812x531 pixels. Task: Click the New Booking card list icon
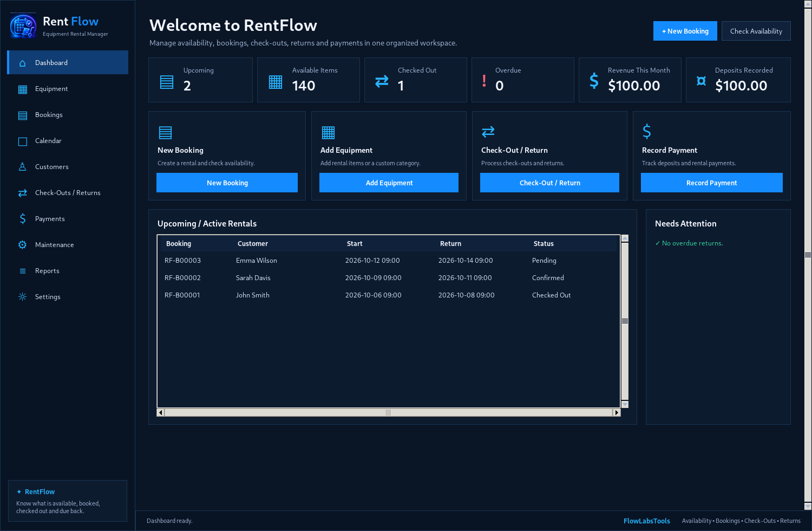[165, 132]
